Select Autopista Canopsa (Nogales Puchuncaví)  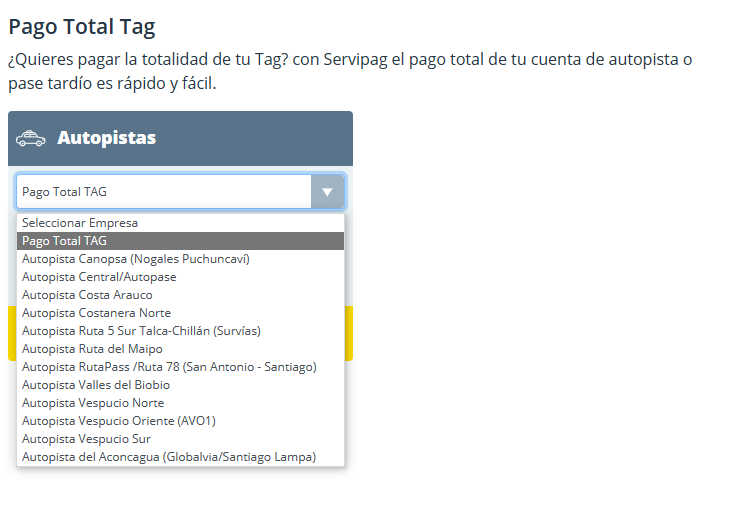pyautogui.click(x=136, y=259)
